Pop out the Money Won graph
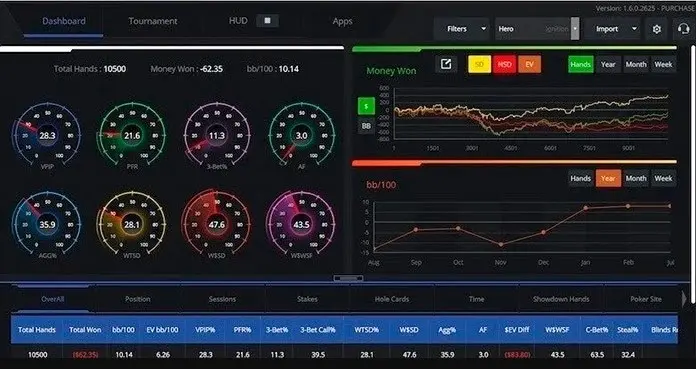This screenshot has width=696, height=369. click(446, 64)
